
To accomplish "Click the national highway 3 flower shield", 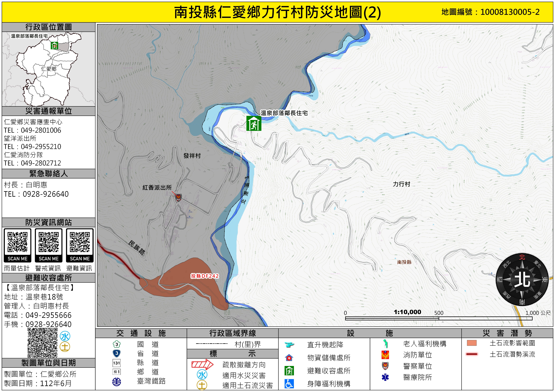I will (x=117, y=344).
